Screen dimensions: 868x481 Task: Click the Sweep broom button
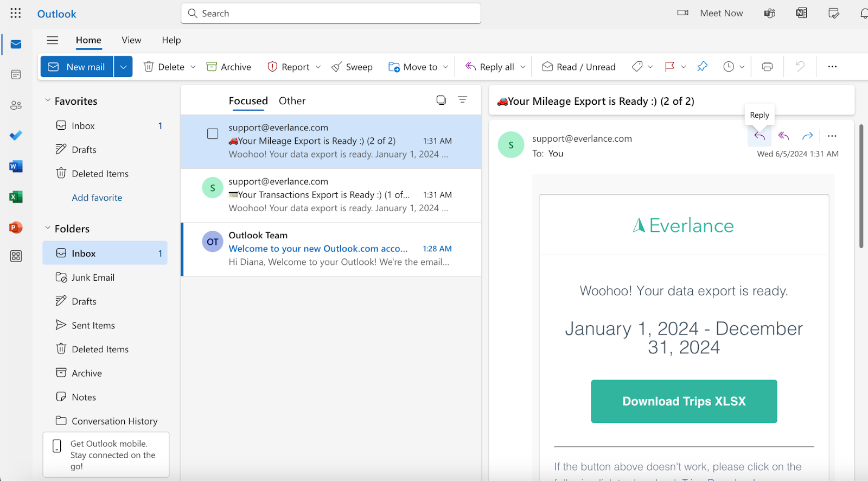[352, 67]
